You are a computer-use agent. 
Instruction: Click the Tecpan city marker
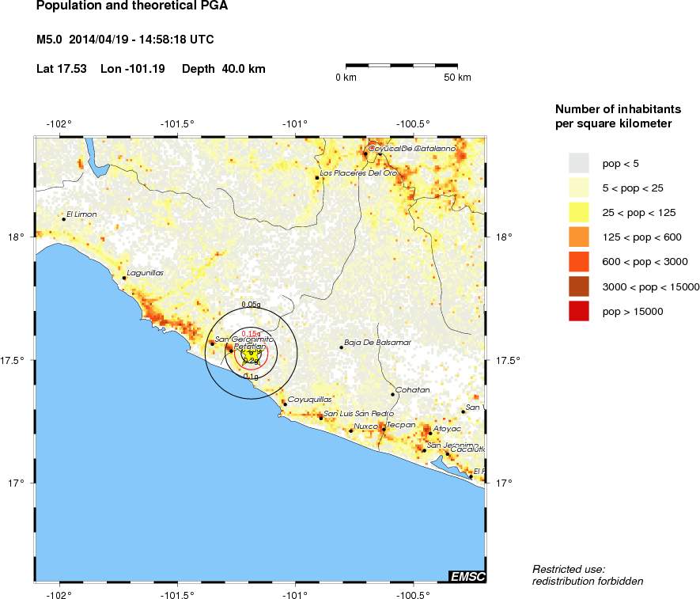tap(384, 429)
